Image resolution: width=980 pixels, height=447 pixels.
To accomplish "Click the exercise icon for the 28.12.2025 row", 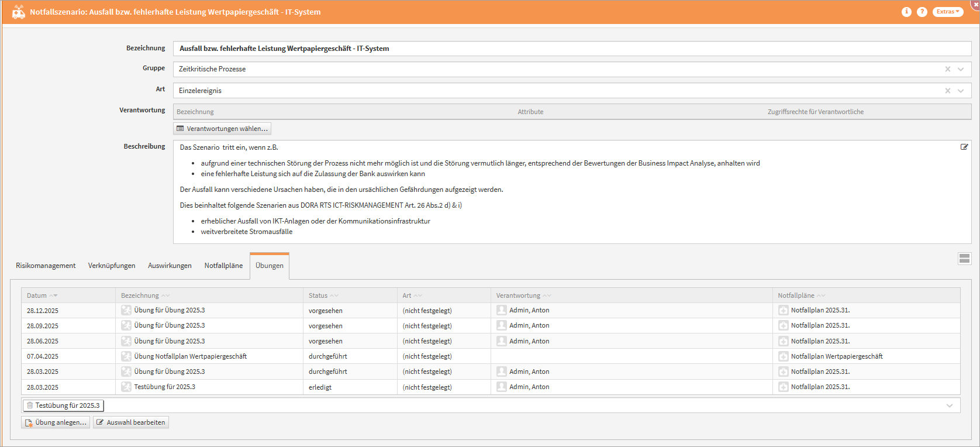I will tap(126, 310).
